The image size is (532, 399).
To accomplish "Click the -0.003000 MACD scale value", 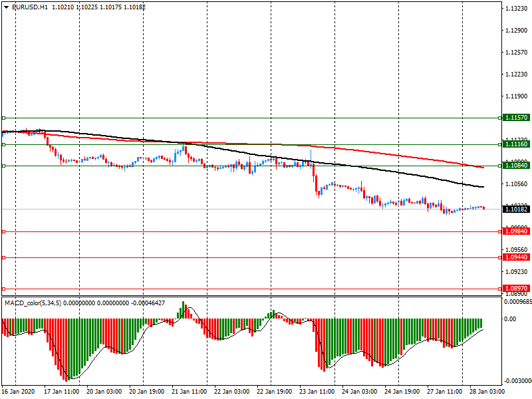I will click(x=516, y=381).
